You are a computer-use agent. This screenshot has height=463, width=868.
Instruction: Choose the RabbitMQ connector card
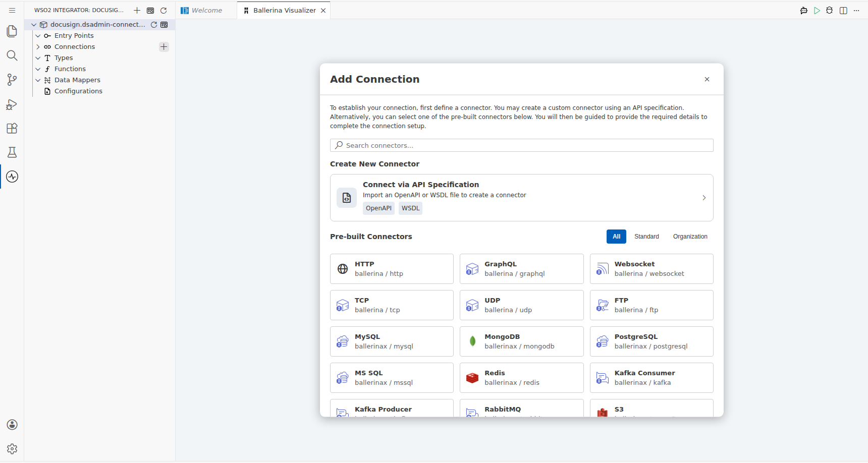(522, 408)
